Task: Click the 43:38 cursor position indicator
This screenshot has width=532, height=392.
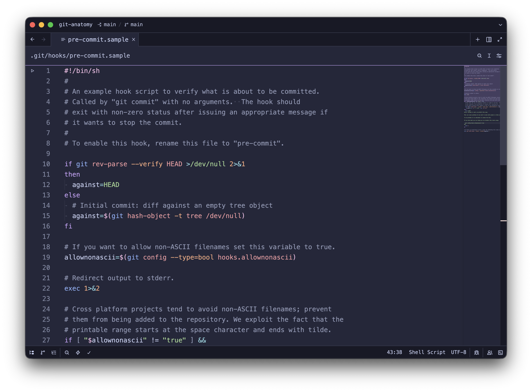Action: coord(394,352)
